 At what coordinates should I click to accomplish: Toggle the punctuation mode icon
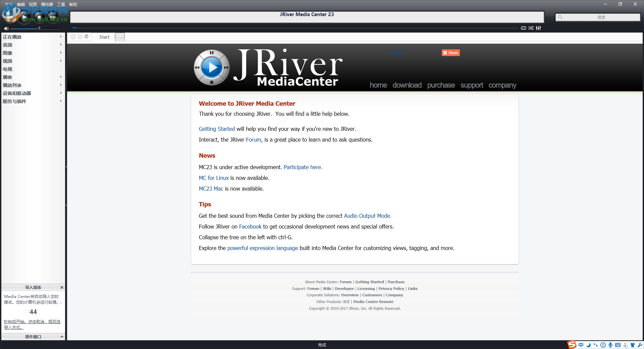[595, 345]
